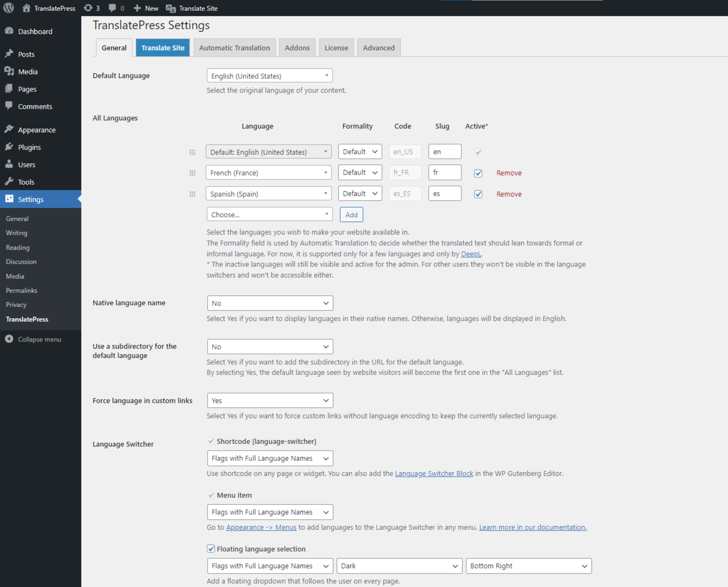Click the Users person icon

click(9, 164)
